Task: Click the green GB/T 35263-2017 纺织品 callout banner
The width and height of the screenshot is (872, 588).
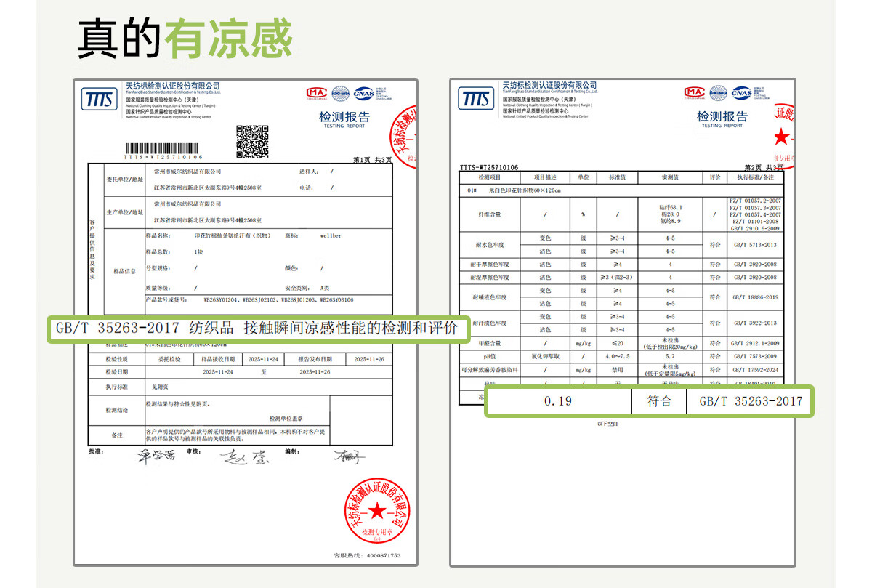Action: (257, 329)
